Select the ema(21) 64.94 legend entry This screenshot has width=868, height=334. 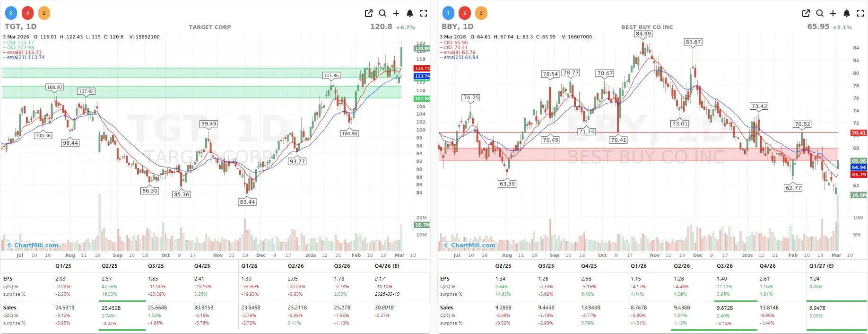[460, 57]
